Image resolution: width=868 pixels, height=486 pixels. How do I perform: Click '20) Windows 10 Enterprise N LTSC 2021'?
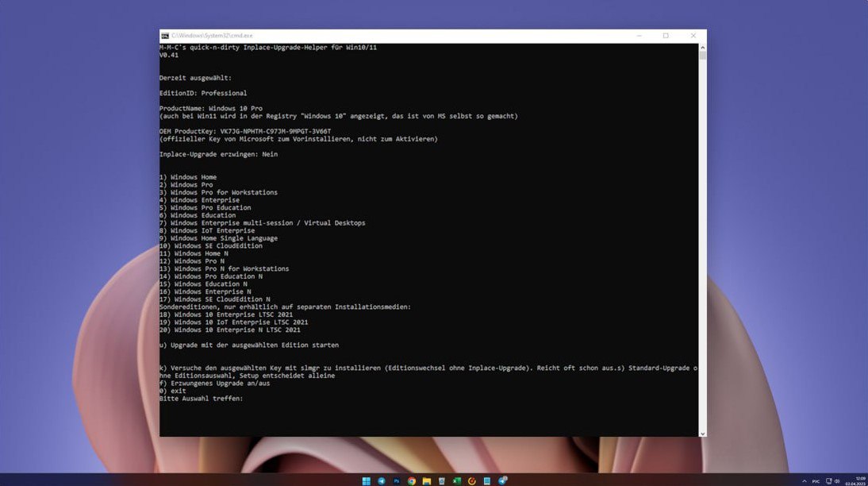(230, 330)
